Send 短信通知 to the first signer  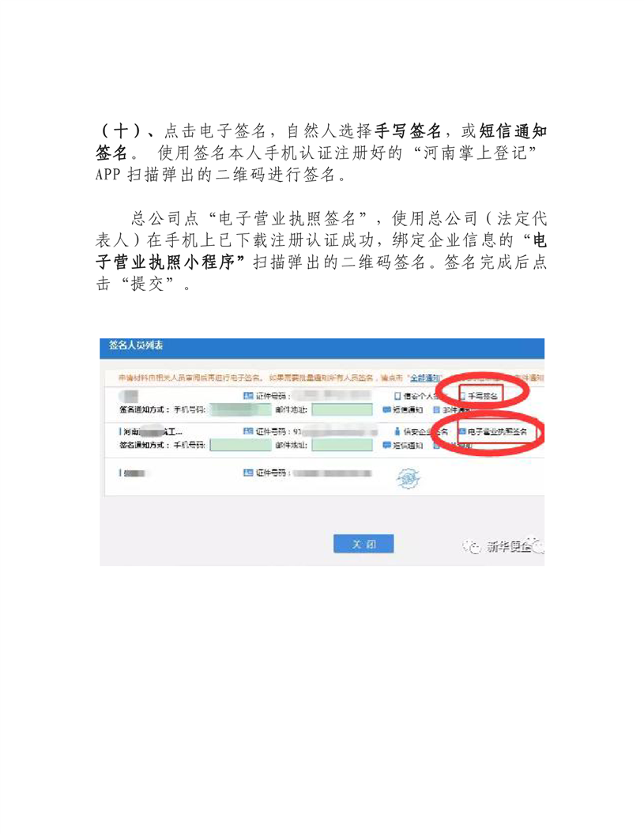click(403, 410)
